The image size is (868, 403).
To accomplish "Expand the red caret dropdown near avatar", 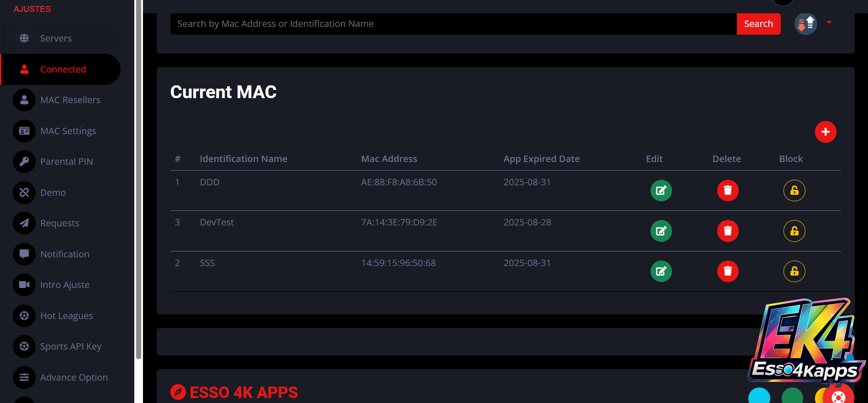I will (829, 22).
